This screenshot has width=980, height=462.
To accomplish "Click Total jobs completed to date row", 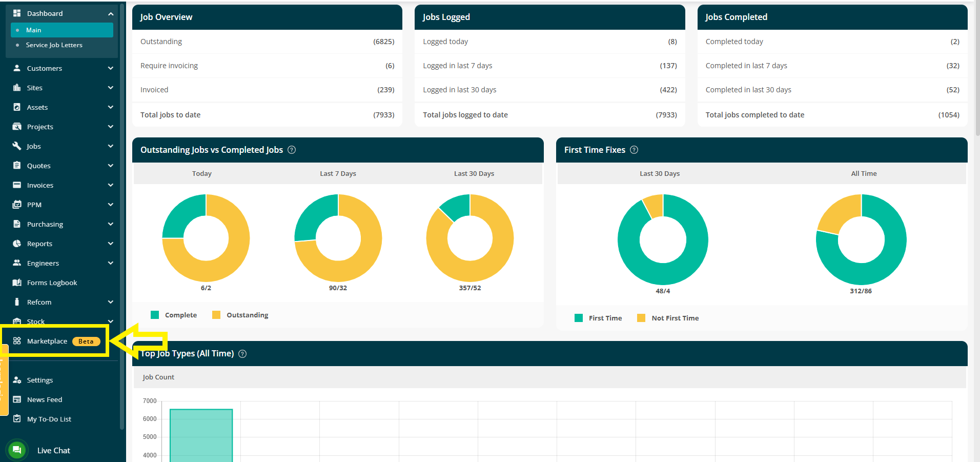I will coord(832,115).
